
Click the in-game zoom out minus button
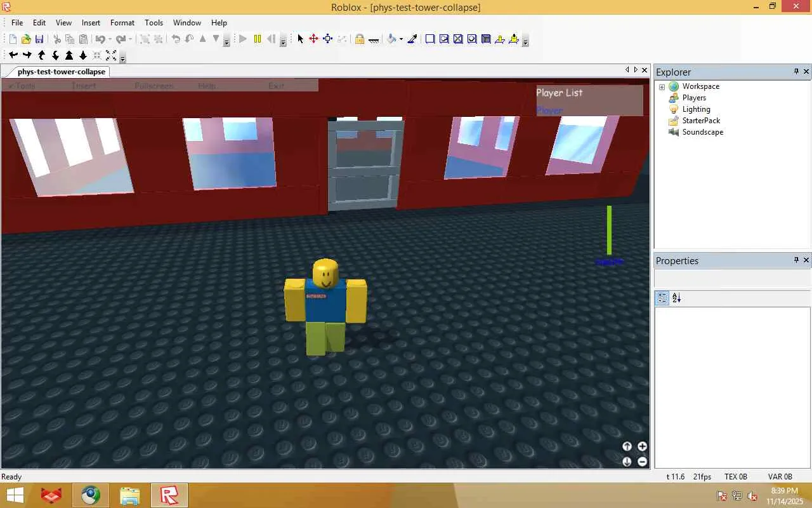tap(642, 462)
